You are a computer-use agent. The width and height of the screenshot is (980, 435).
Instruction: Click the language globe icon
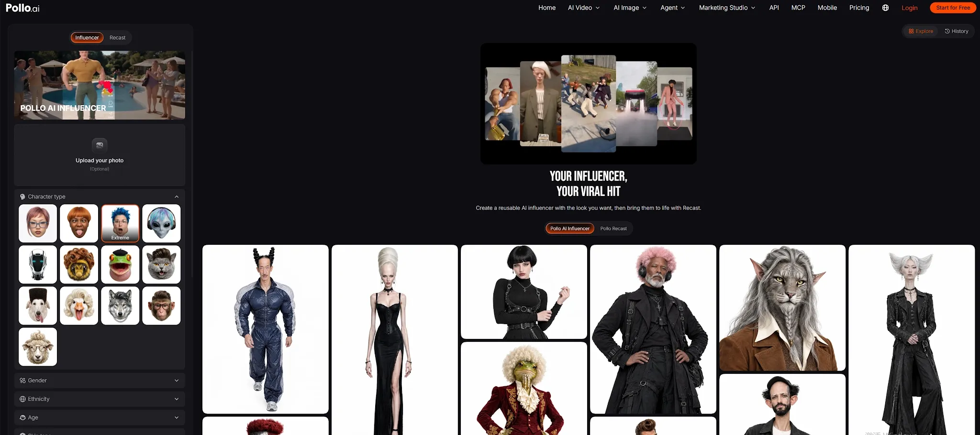(885, 8)
